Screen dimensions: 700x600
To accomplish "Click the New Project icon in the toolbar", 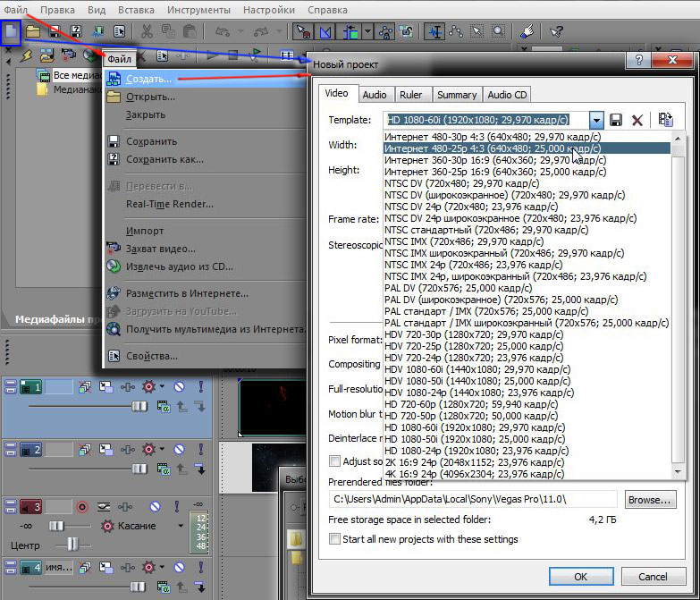I will [x=12, y=31].
